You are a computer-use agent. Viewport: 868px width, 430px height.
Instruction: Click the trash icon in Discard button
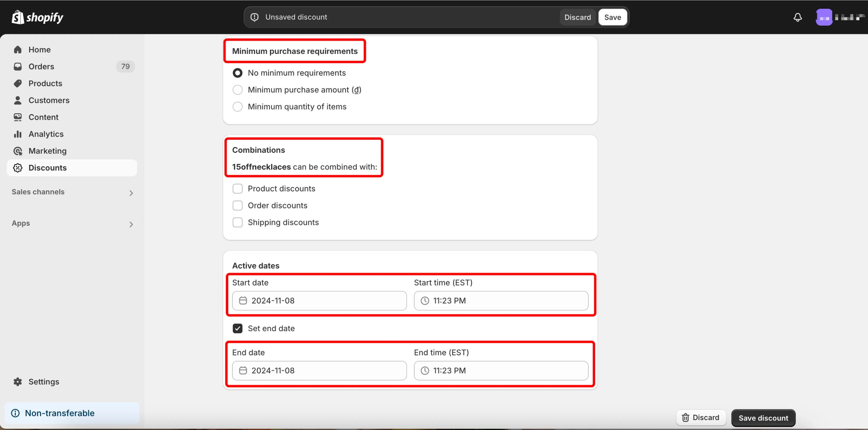click(685, 418)
